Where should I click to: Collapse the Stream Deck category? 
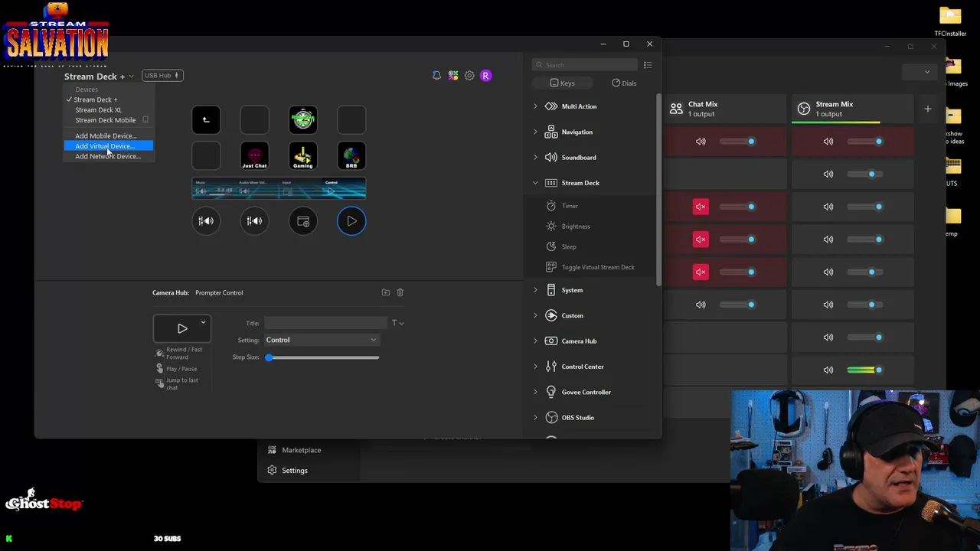(535, 183)
